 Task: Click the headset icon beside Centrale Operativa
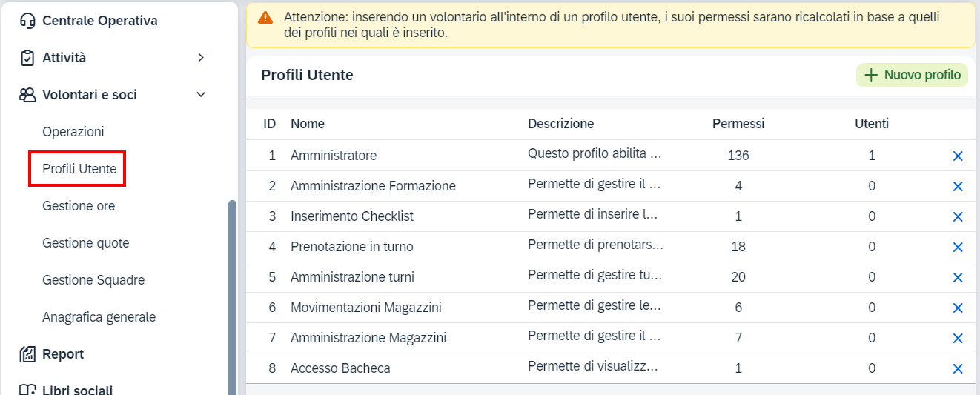pos(27,21)
